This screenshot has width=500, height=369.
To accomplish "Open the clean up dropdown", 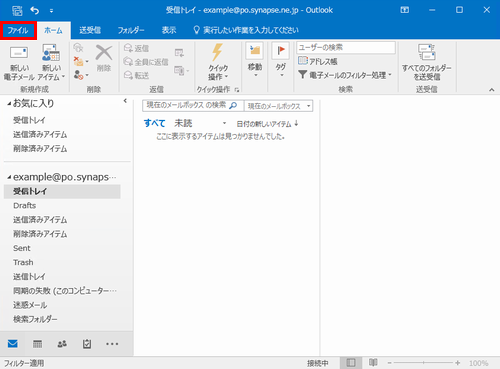I will [x=81, y=61].
